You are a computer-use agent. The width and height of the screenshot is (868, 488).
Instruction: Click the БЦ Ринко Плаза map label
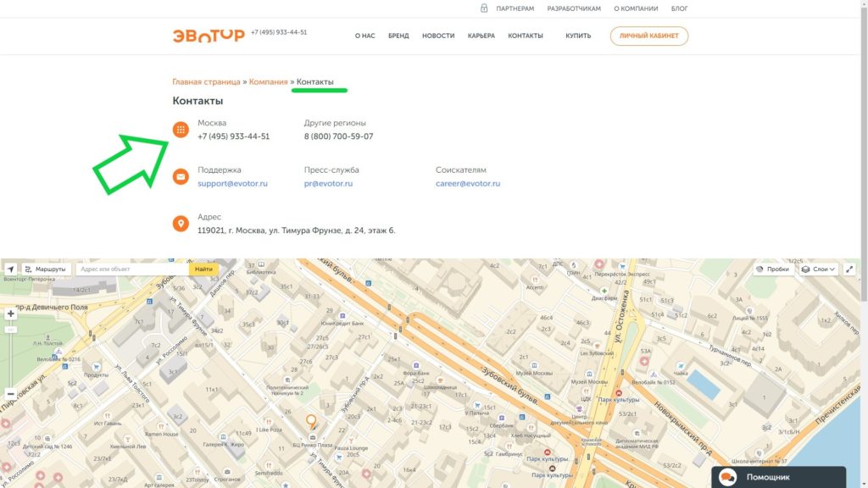312,445
